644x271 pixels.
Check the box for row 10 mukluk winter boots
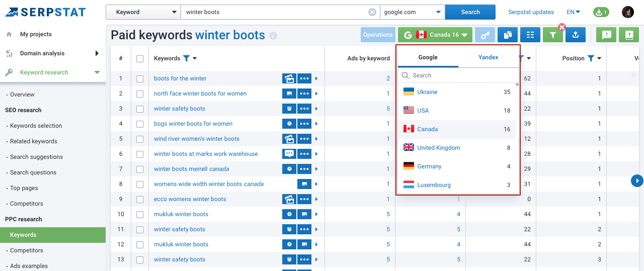140,215
